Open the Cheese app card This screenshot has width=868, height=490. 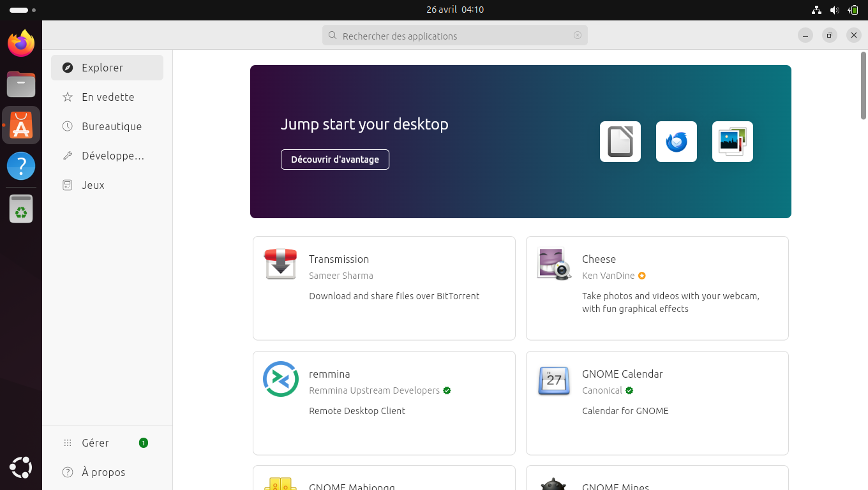point(657,288)
